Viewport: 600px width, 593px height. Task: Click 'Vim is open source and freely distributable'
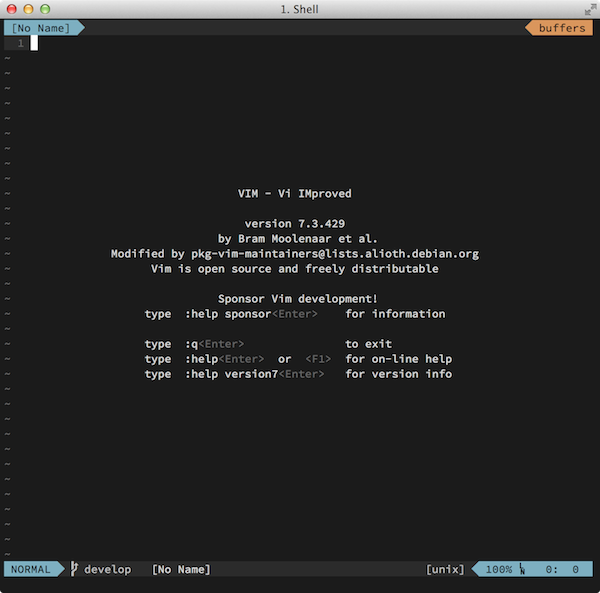[x=295, y=269]
